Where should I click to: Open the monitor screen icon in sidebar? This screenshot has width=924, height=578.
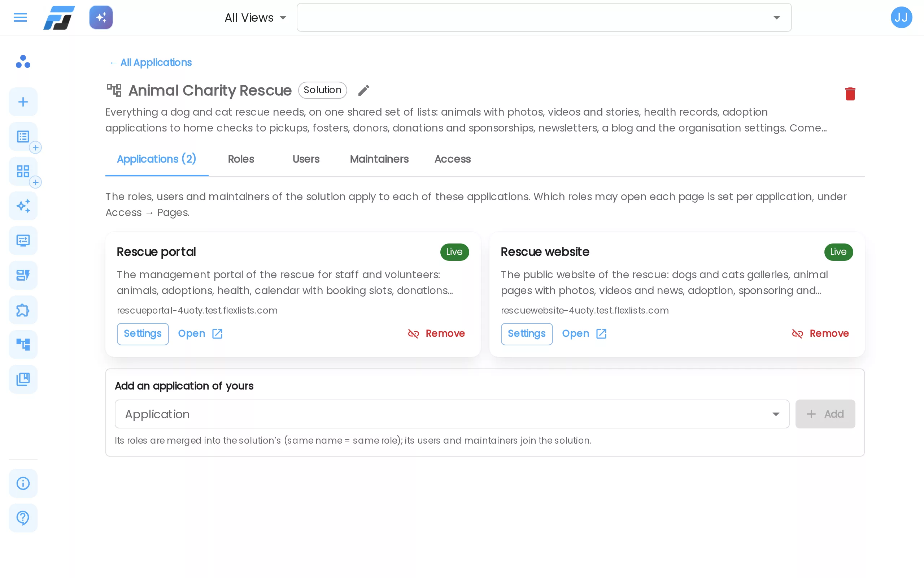coord(23,241)
